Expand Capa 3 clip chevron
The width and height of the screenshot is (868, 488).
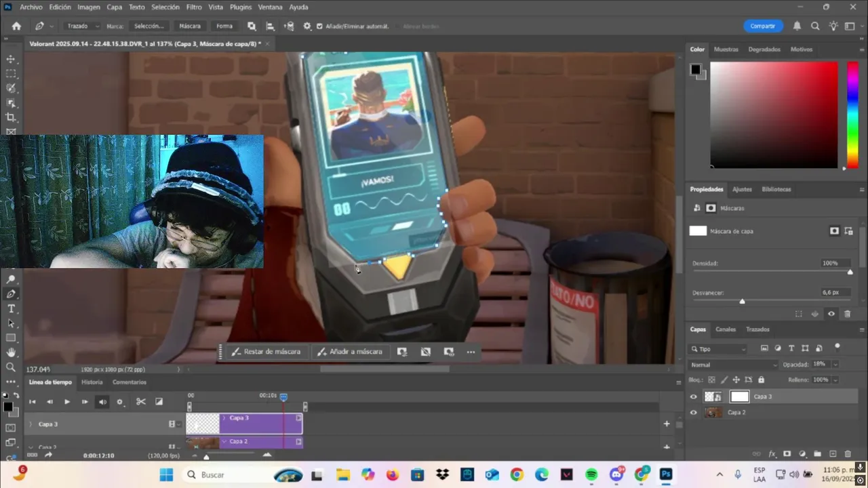coord(224,418)
